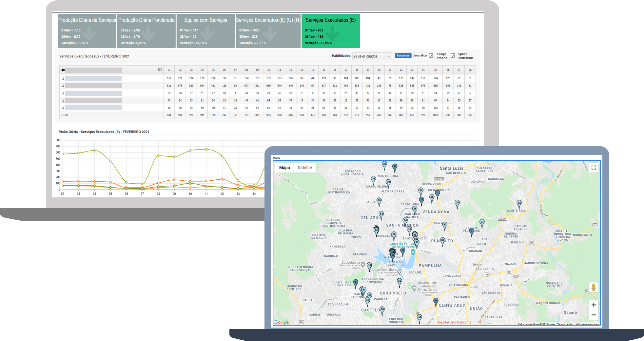Screen dimensions: 644x341
Task: Open the Habilidades '29 selecionados' dropdown
Action: pos(372,56)
